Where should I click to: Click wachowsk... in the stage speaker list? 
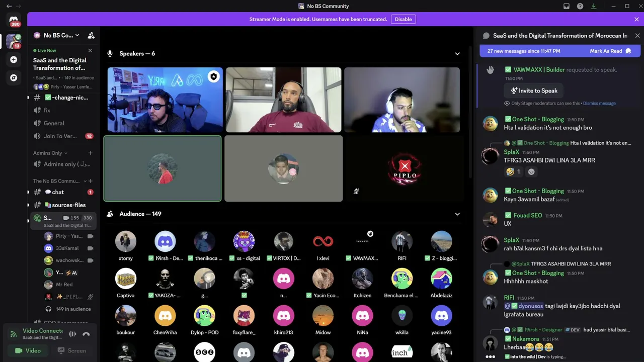click(69, 260)
